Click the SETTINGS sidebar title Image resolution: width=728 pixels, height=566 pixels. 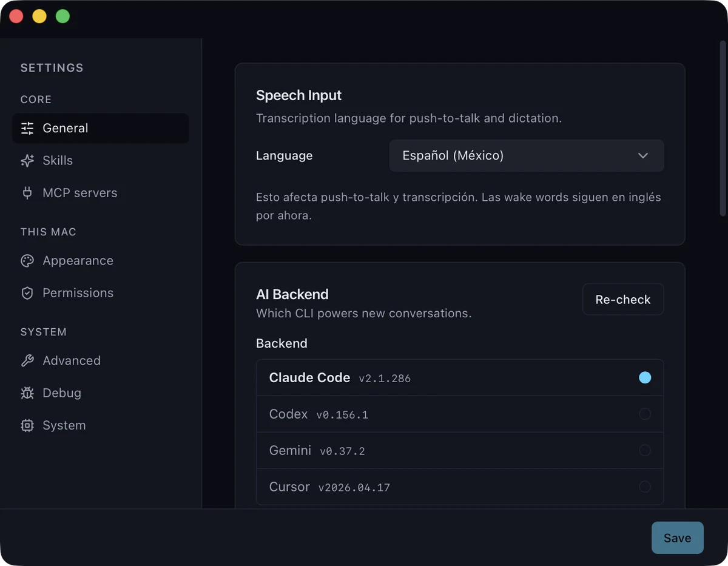coord(52,68)
